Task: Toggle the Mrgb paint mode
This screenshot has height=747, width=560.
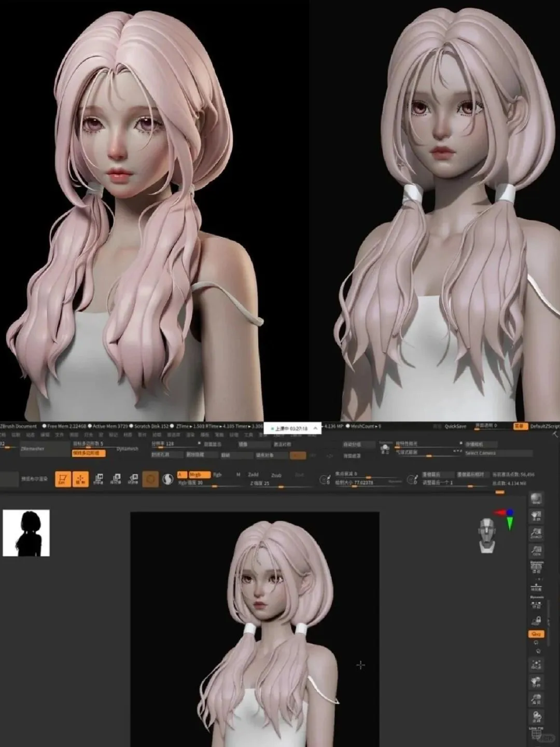Action: click(200, 475)
